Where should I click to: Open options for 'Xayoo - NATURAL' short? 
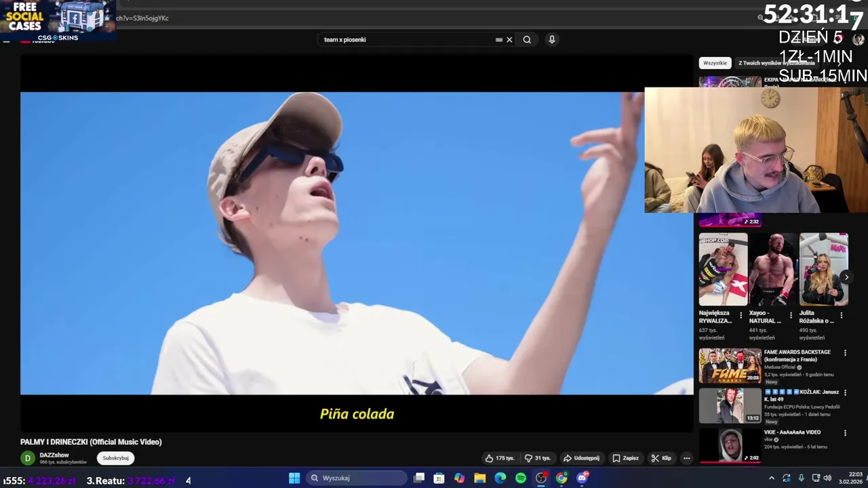tap(791, 315)
